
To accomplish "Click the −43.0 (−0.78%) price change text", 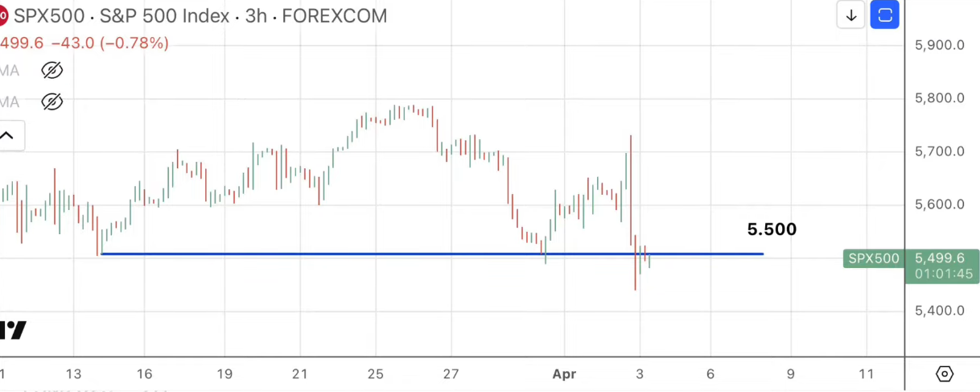I will coord(109,43).
